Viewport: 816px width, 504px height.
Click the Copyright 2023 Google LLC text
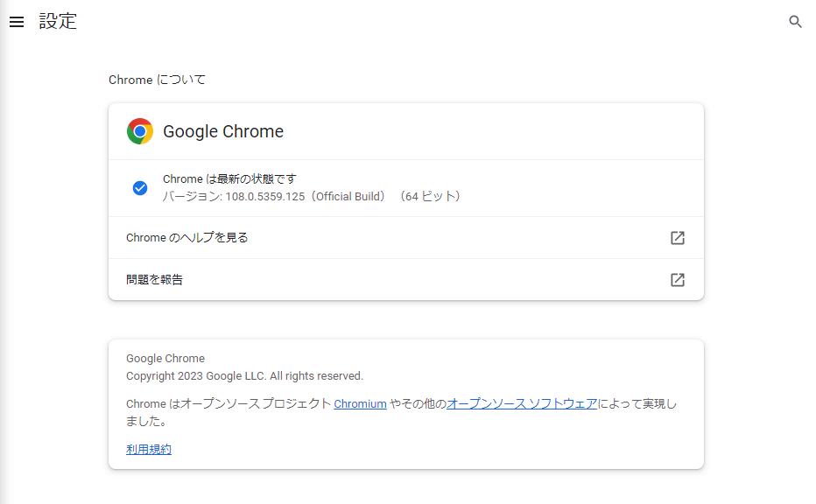(x=244, y=376)
